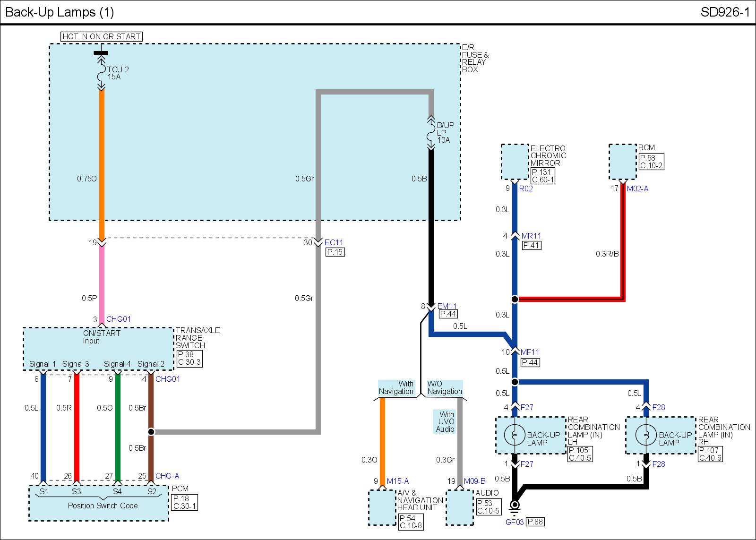Open the P.18 C.30-1 PCM reference
Image resolution: width=756 pixels, height=540 pixels.
coord(185,502)
